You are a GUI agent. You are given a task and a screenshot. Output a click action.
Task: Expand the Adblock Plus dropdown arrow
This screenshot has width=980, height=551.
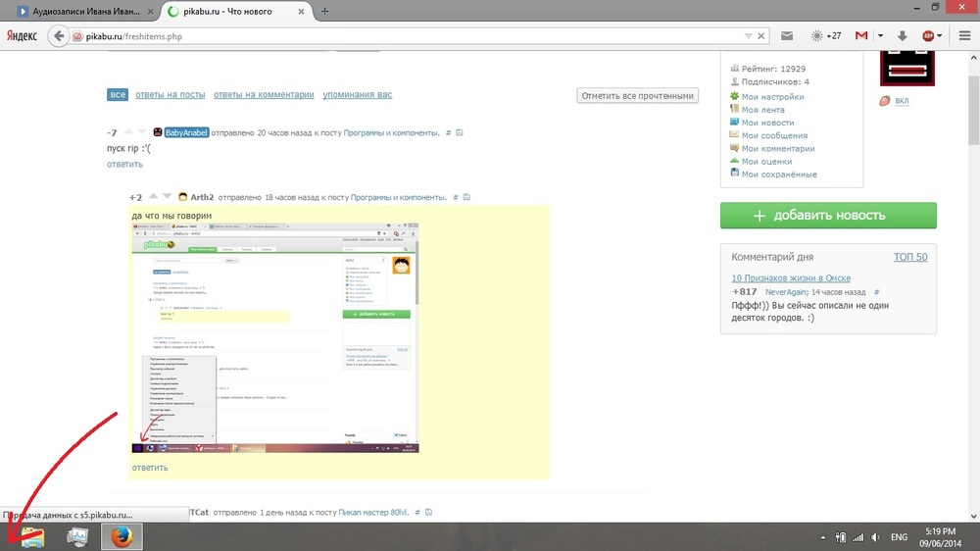(940, 36)
